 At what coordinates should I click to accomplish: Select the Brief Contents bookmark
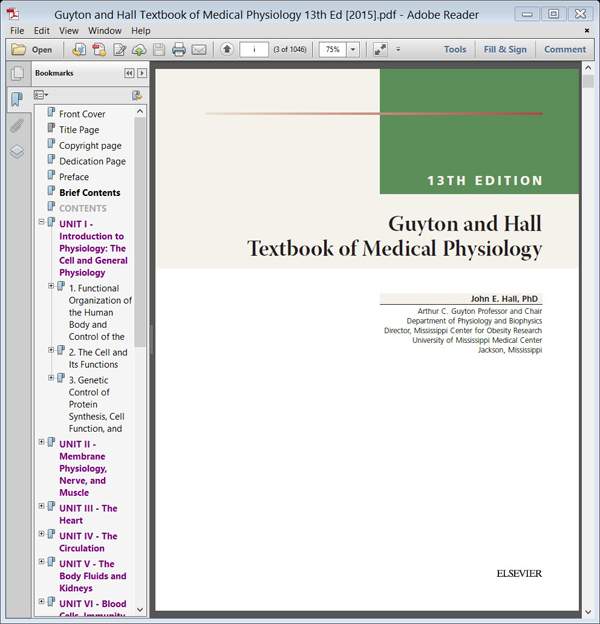pos(90,193)
